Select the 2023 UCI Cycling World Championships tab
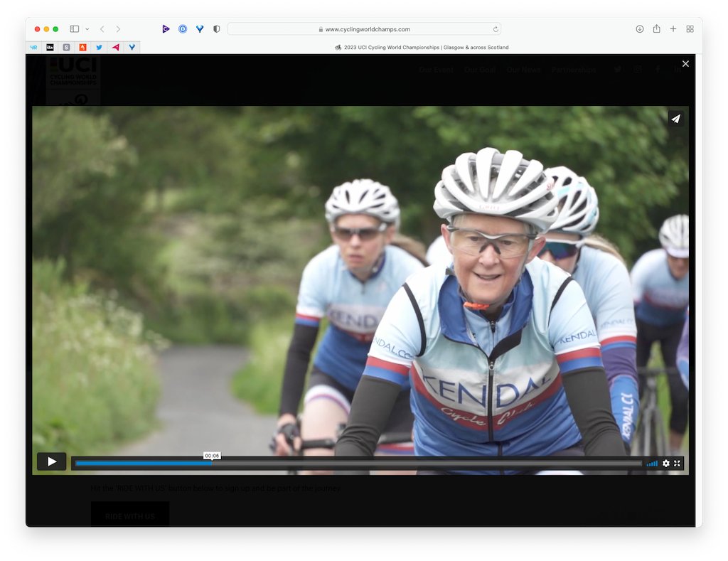This screenshot has width=728, height=561. 421,48
